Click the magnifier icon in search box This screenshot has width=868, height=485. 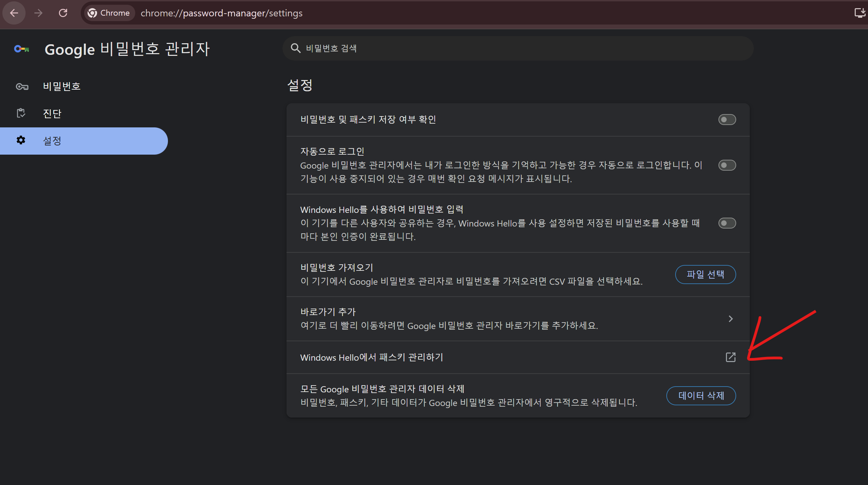(x=295, y=48)
